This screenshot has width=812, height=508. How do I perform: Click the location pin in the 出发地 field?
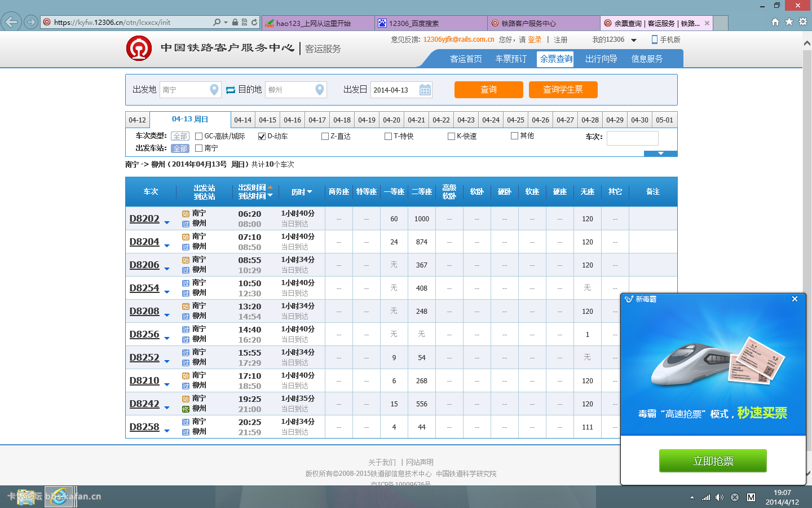(214, 90)
